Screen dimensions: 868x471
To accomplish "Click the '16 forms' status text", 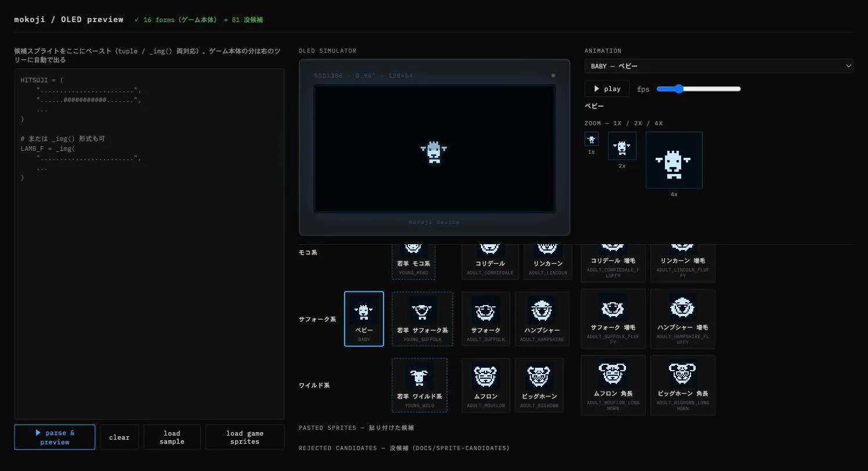I will [176, 20].
